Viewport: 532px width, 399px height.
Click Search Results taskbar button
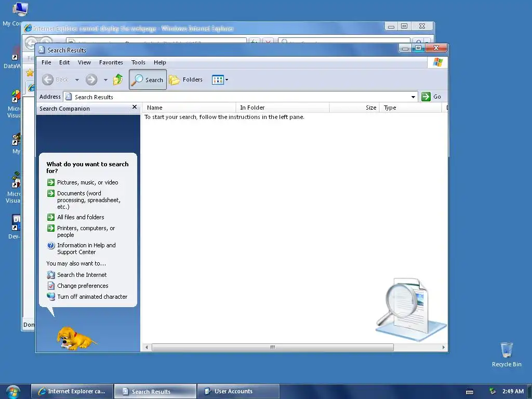[x=155, y=391]
